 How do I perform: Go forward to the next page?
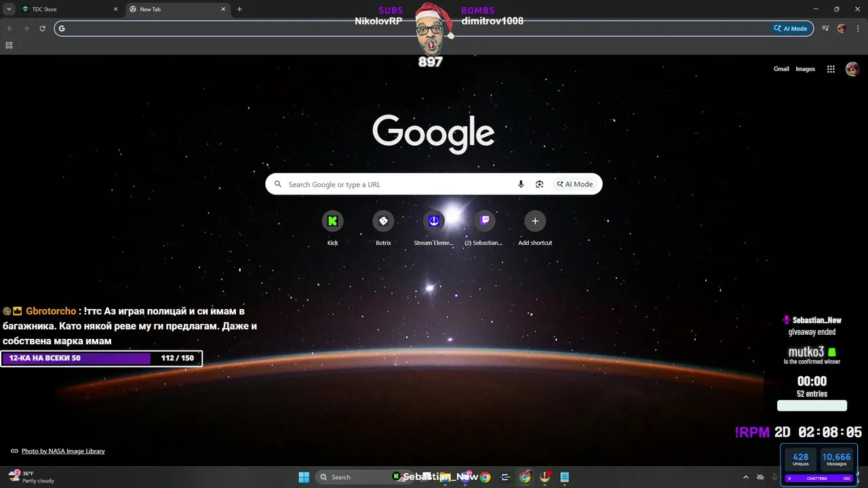[26, 28]
